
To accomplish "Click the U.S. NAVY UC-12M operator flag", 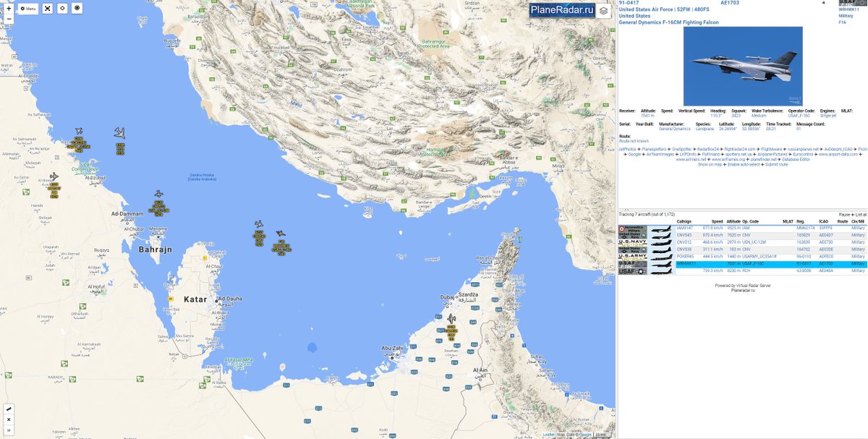I will click(633, 242).
